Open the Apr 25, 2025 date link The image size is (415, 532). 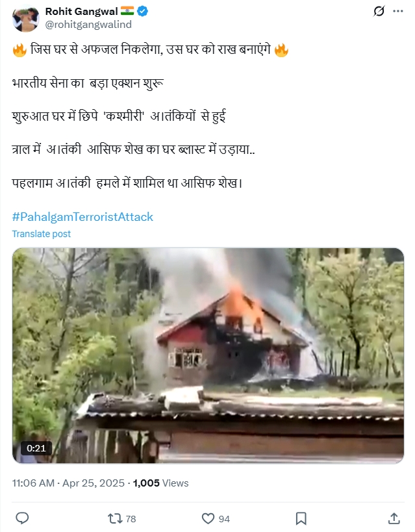click(94, 483)
